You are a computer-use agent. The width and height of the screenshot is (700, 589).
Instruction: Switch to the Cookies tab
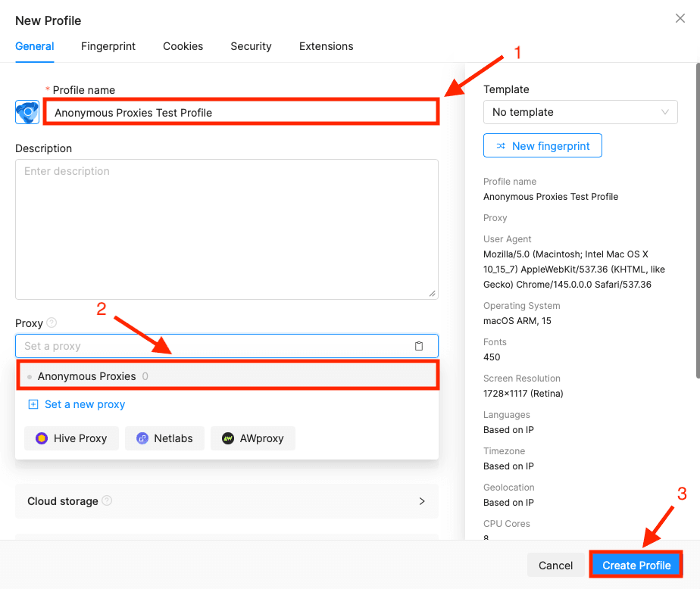coord(183,46)
